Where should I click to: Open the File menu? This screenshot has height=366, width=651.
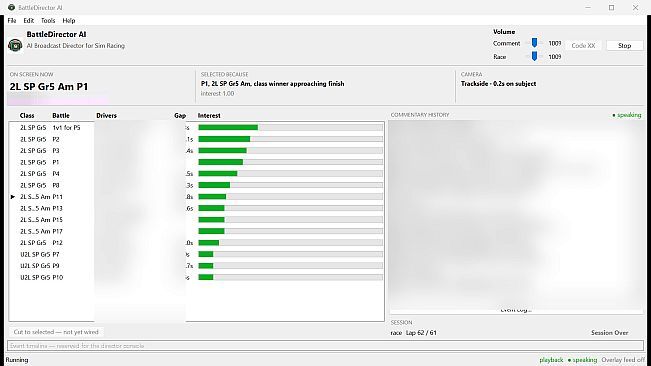click(x=12, y=20)
